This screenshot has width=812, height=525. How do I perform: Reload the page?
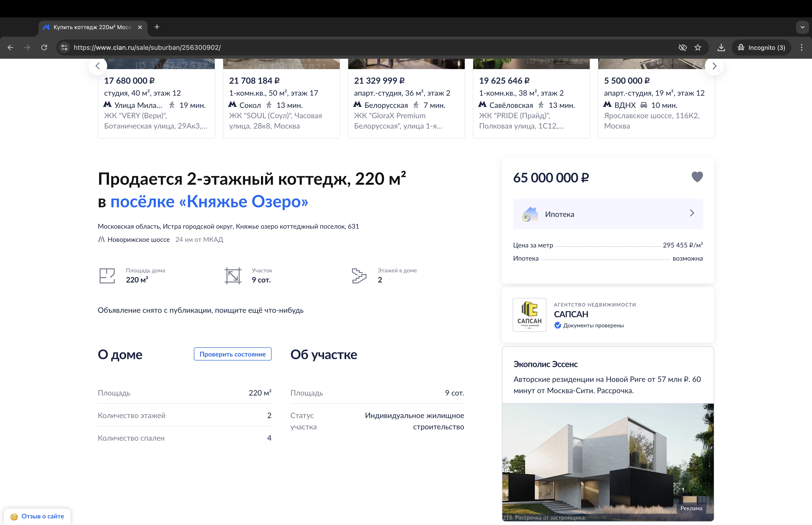click(x=44, y=47)
